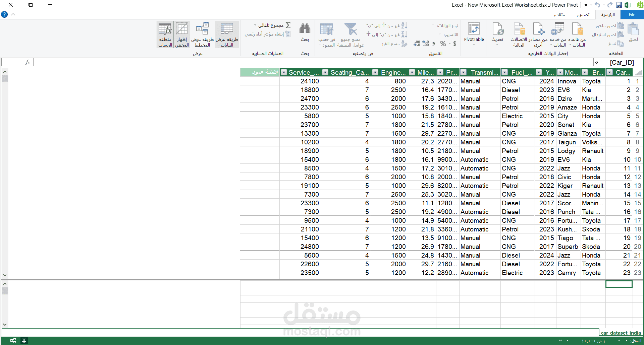The image size is (644, 345).
Task: Select the car_dataset_india sheet tab
Action: [x=621, y=333]
